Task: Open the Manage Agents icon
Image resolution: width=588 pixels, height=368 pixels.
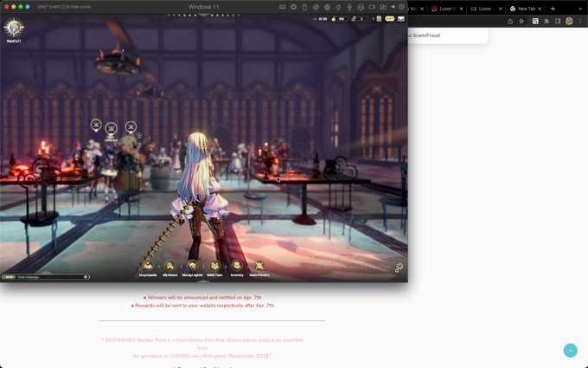Action: [x=192, y=266]
